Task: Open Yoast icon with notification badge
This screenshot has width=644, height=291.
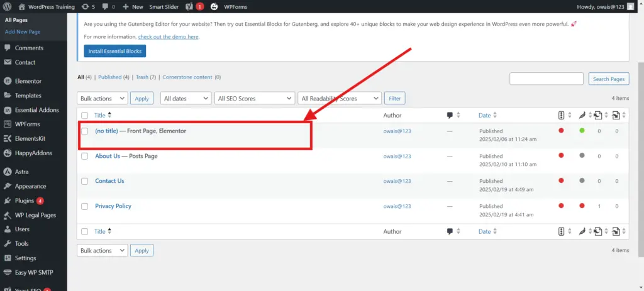Action: click(195, 6)
